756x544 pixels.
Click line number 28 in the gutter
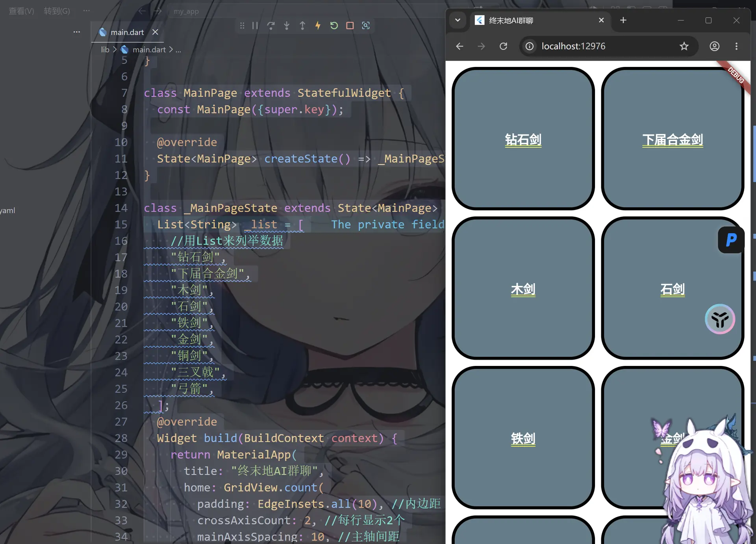coord(121,438)
